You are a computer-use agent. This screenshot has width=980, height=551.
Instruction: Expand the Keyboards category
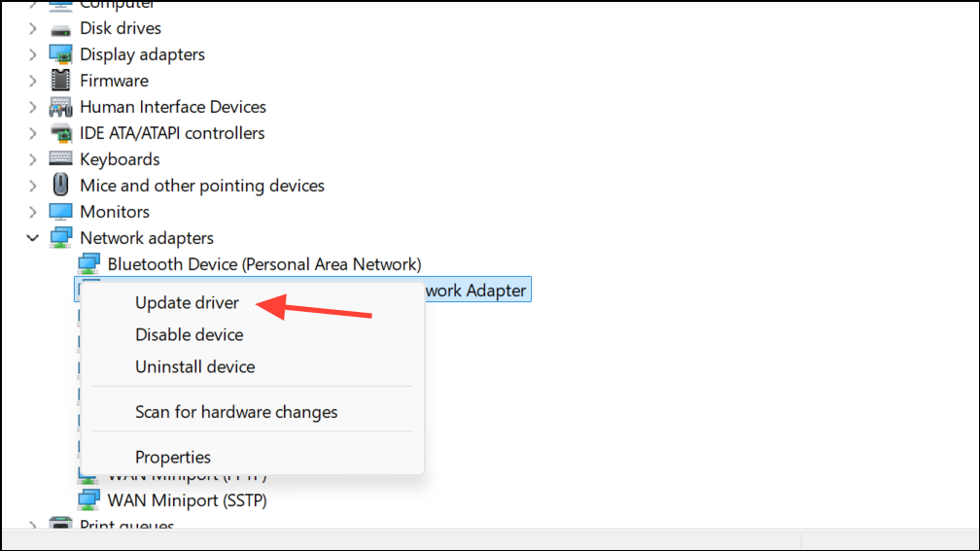pyautogui.click(x=32, y=159)
